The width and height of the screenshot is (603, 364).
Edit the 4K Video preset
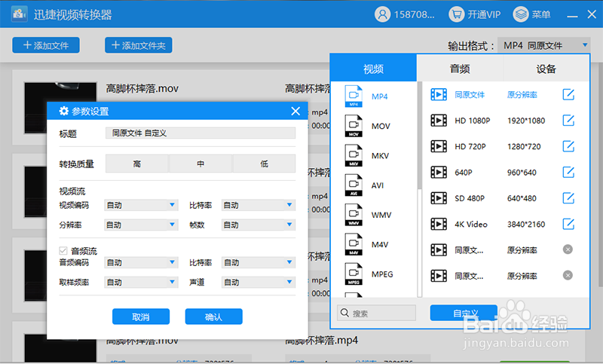pos(568,224)
